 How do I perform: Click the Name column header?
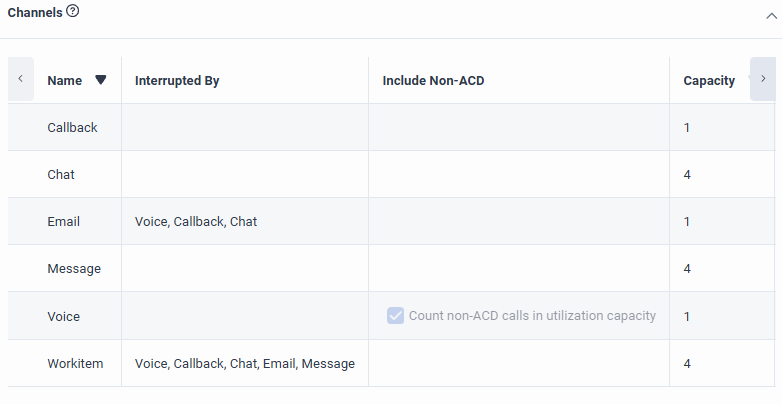coord(65,81)
